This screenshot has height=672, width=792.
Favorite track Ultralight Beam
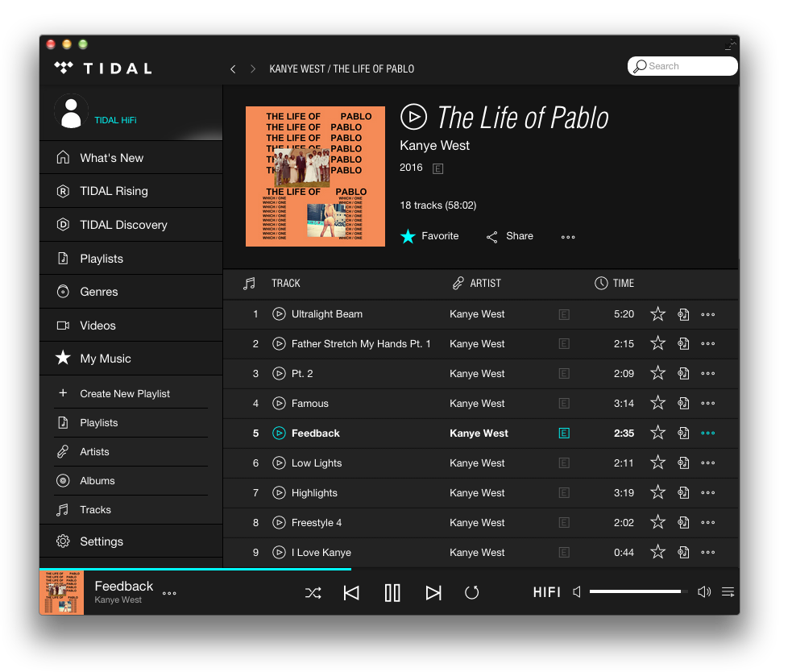[657, 314]
